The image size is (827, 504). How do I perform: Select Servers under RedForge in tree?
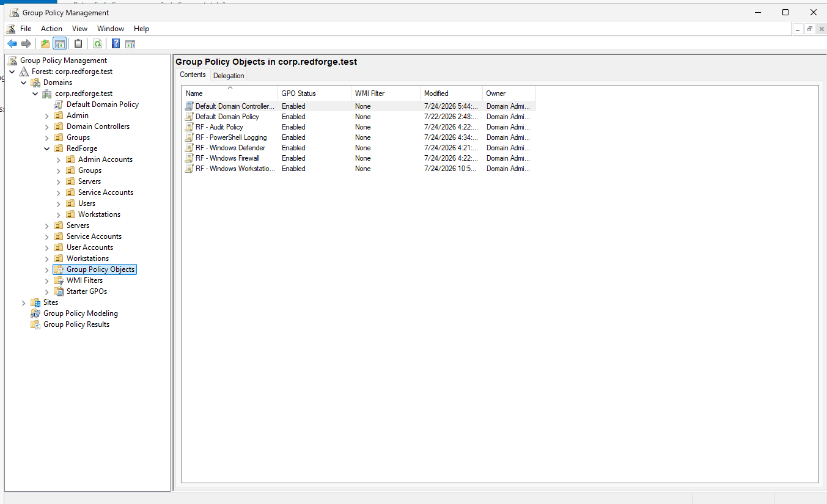[89, 181]
